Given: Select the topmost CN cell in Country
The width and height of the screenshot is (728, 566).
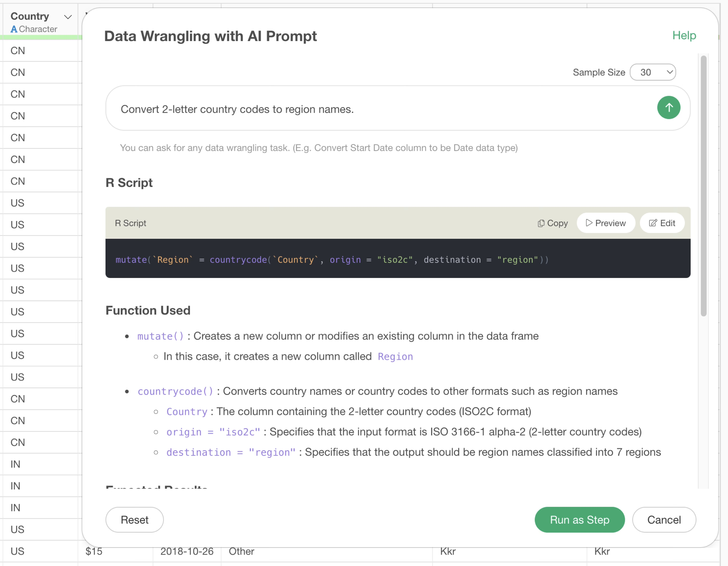Looking at the screenshot, I should [x=18, y=51].
